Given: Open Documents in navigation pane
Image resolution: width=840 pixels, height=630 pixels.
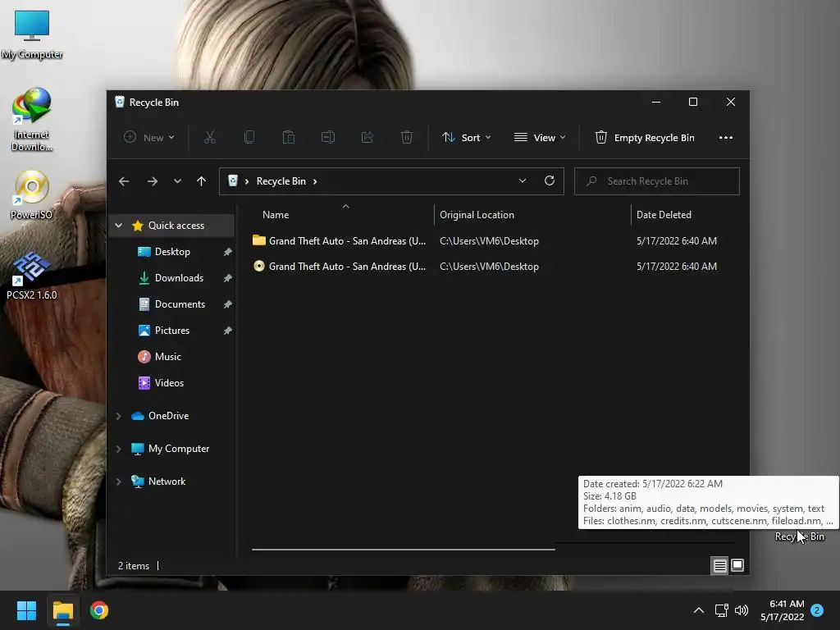Looking at the screenshot, I should click(180, 304).
